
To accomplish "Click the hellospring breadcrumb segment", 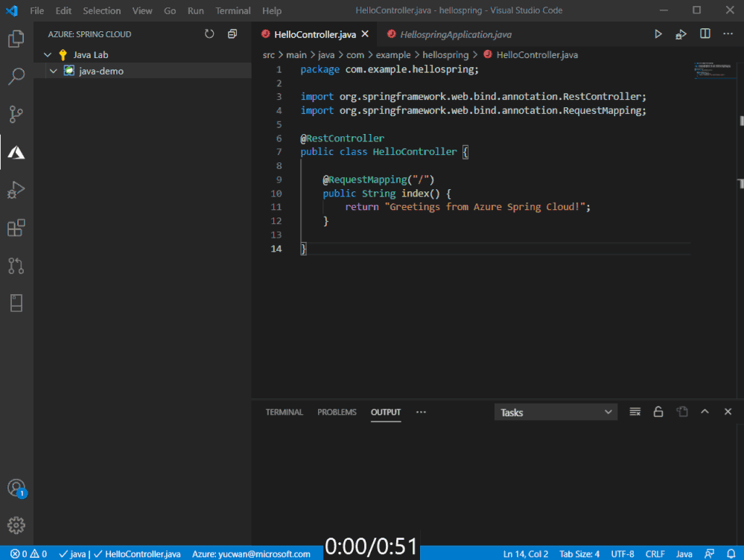I will (445, 55).
